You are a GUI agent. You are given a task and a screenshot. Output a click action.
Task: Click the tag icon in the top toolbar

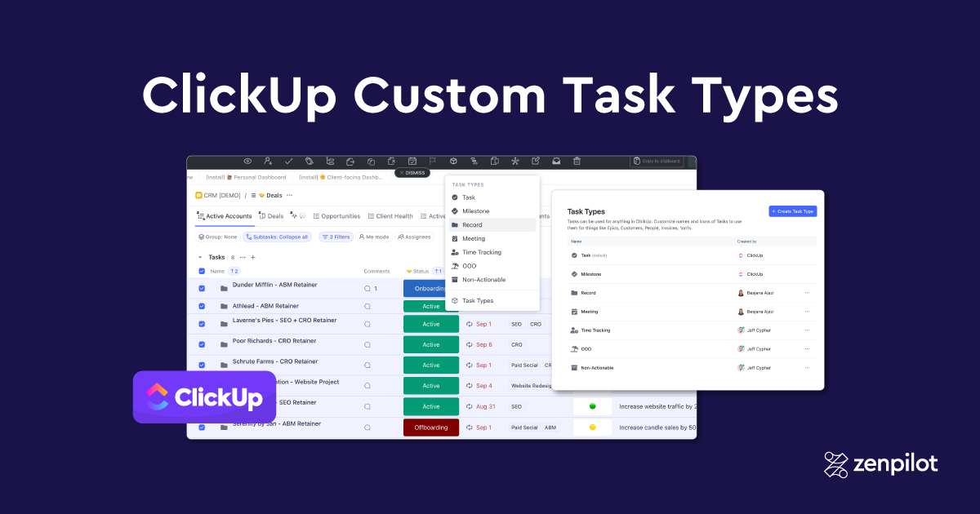308,160
